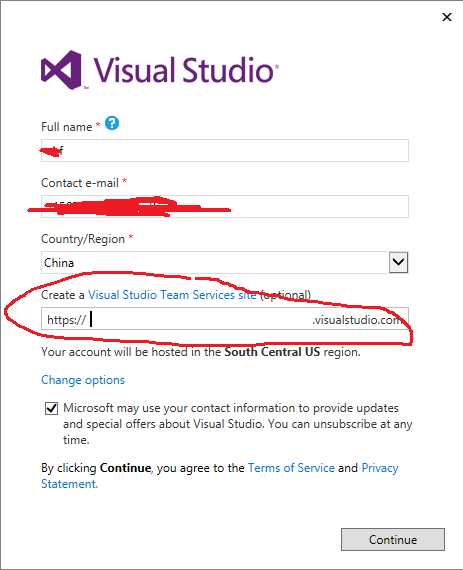This screenshot has width=463, height=570.
Task: Uncheck the contact information updates checkbox
Action: click(x=51, y=408)
